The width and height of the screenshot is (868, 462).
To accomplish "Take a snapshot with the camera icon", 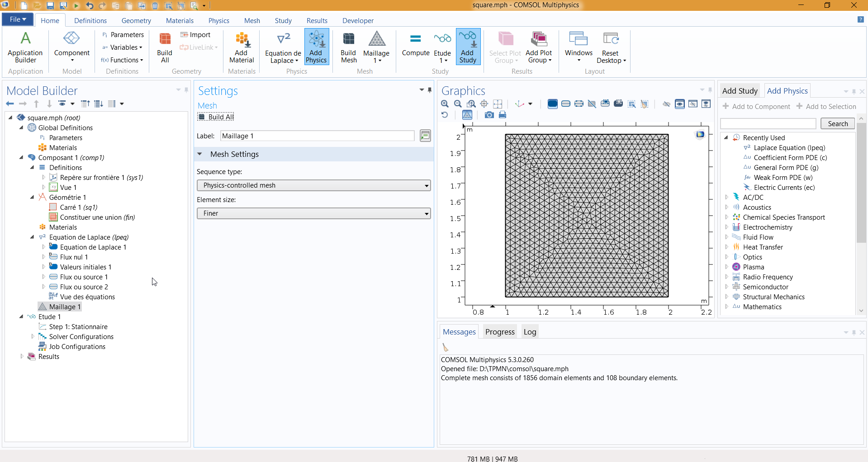I will tap(489, 115).
